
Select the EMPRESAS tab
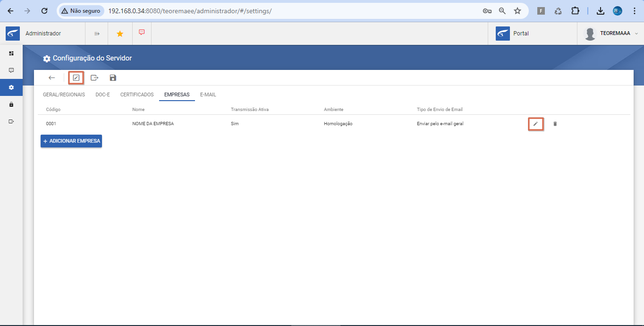(177, 94)
